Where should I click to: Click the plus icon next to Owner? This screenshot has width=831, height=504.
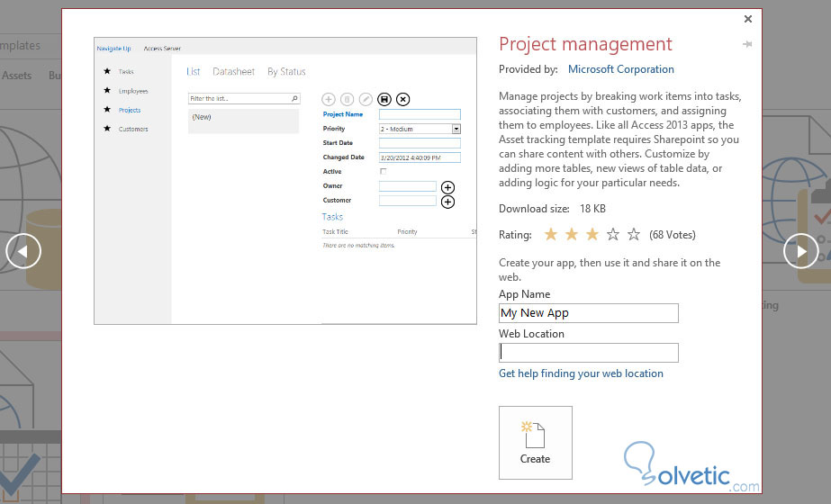pyautogui.click(x=447, y=187)
